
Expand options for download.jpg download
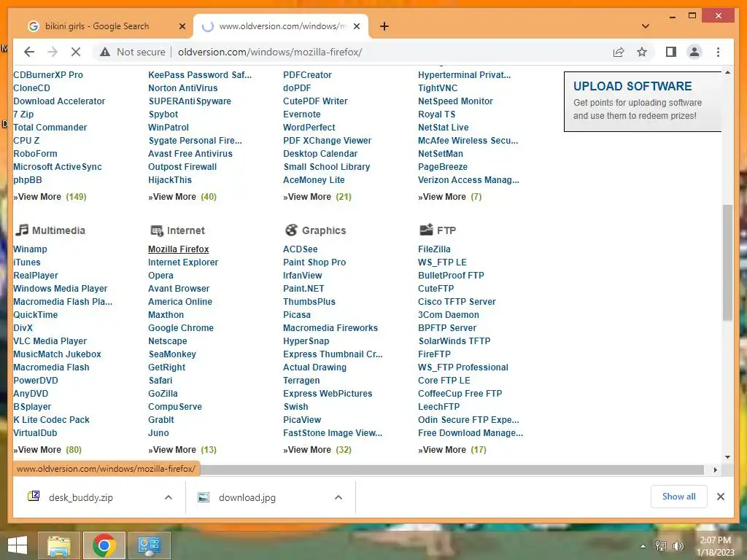point(338,497)
